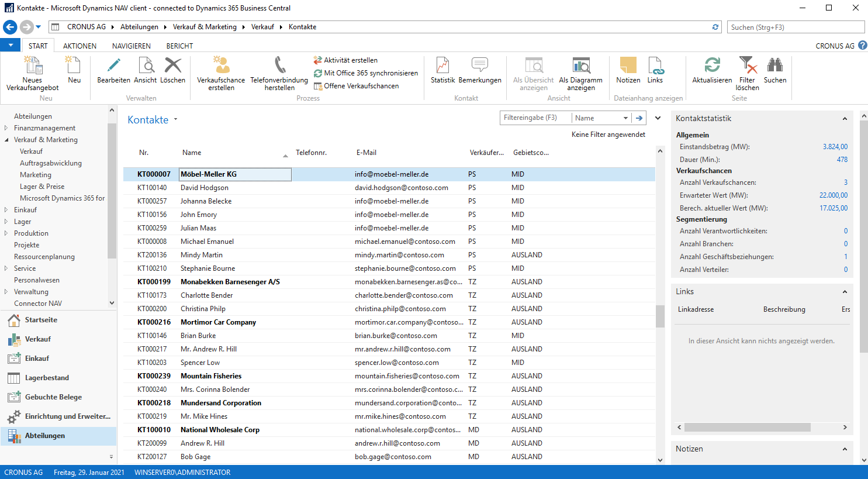Open Bemerkungen comments icon
The height and width of the screenshot is (479, 868).
[x=480, y=65]
